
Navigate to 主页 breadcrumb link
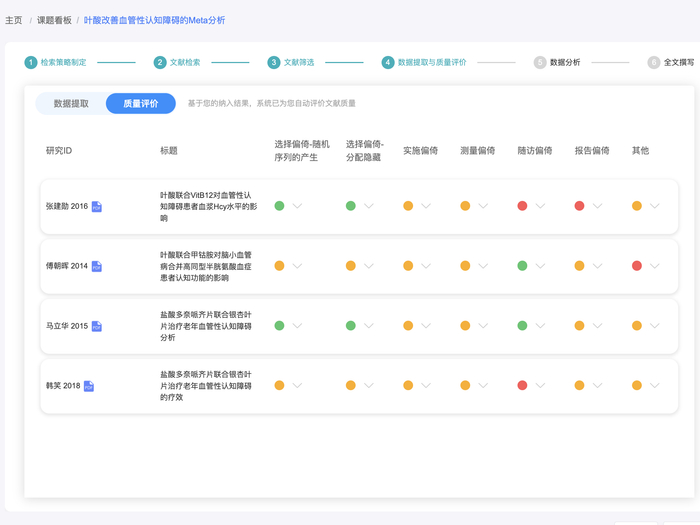click(x=14, y=20)
